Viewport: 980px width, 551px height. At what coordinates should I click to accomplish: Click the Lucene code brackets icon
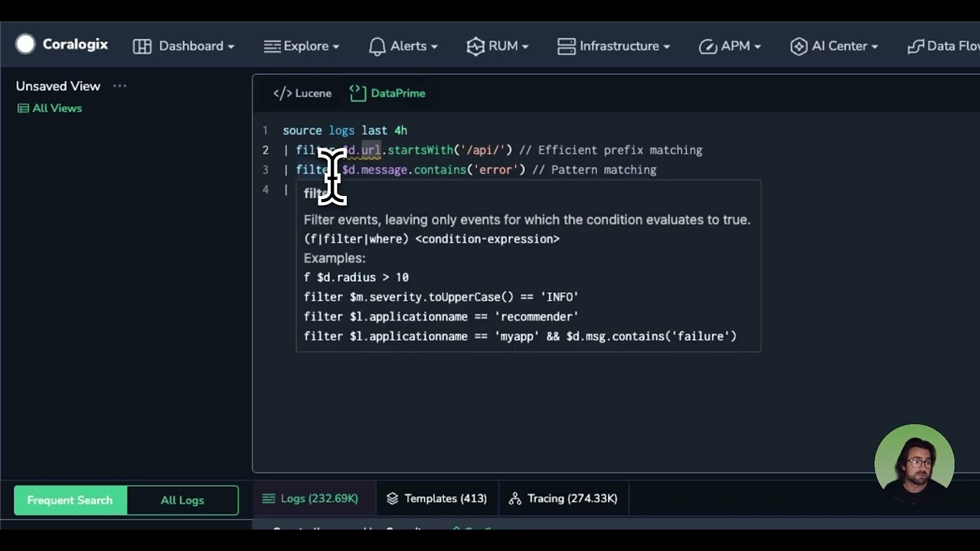pos(282,93)
